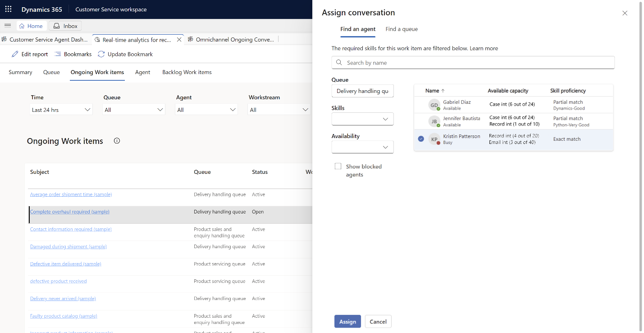This screenshot has width=644, height=333.
Task: Click the Learn more link
Action: pyautogui.click(x=484, y=48)
